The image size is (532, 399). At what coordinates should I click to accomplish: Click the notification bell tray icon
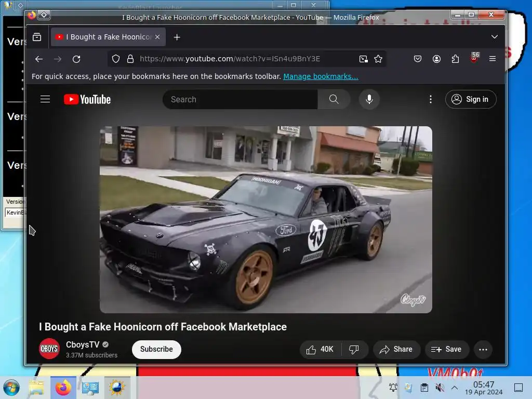pyautogui.click(x=393, y=387)
